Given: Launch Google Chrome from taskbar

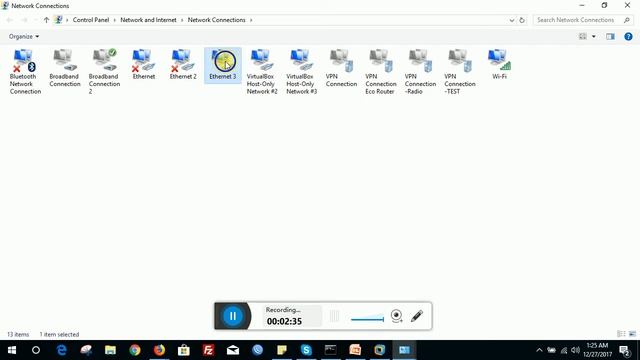Looking at the screenshot, I should (135, 350).
